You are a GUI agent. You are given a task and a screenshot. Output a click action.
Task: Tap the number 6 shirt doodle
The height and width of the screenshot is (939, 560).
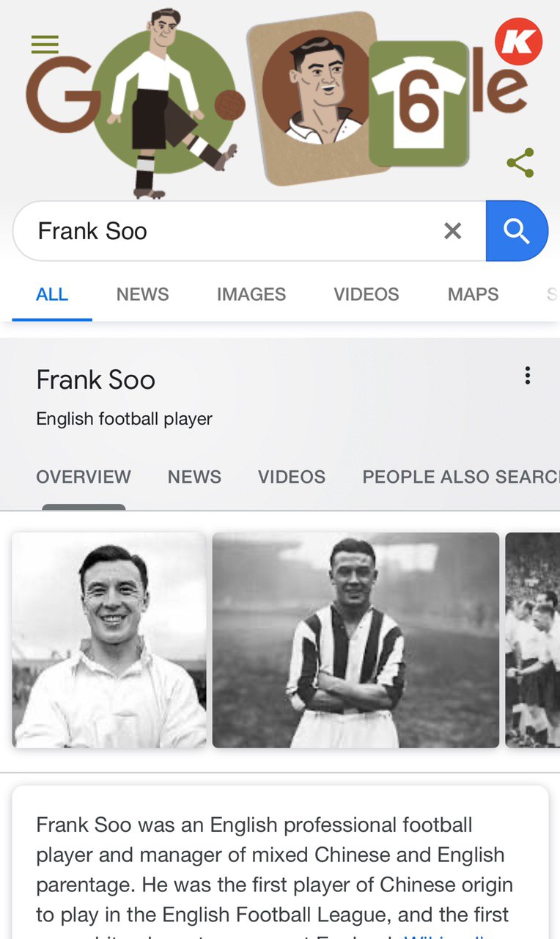[419, 103]
